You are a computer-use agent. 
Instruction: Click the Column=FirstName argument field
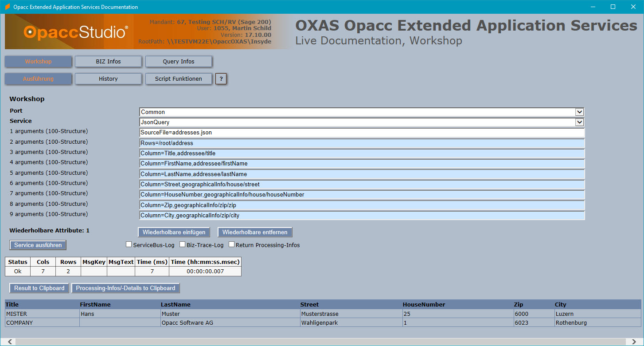[362, 164]
